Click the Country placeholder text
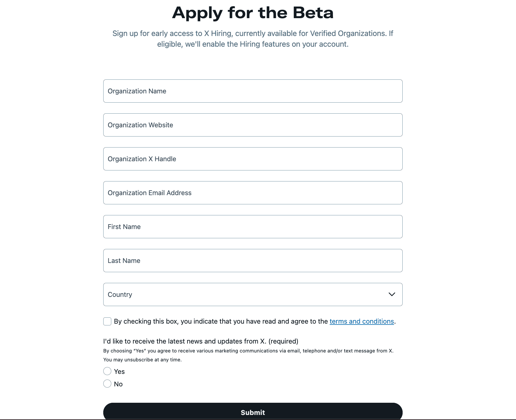This screenshot has width=516, height=420. 120,294
